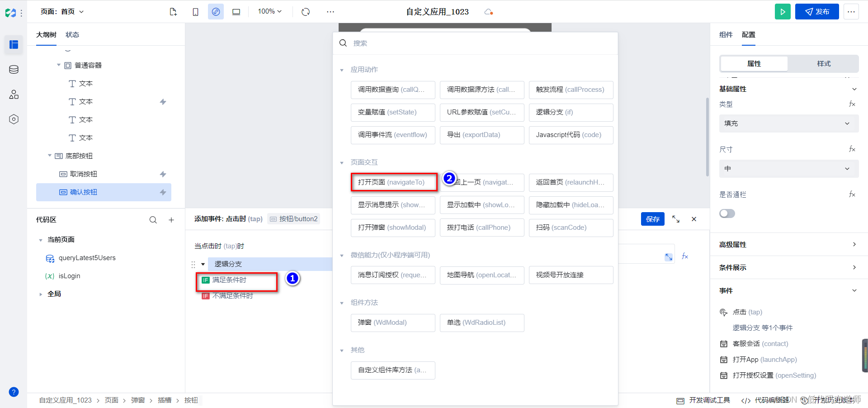Collapse the 页面交互 action group
This screenshot has height=408, width=868.
342,163
